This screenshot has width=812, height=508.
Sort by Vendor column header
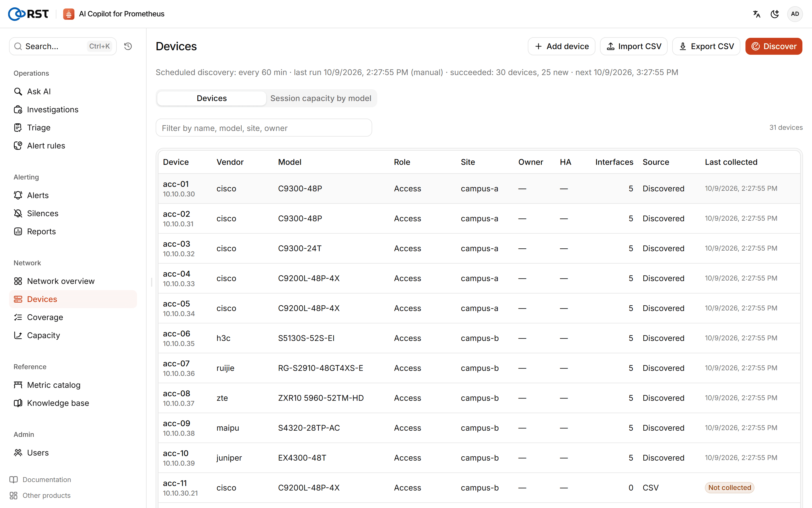230,162
